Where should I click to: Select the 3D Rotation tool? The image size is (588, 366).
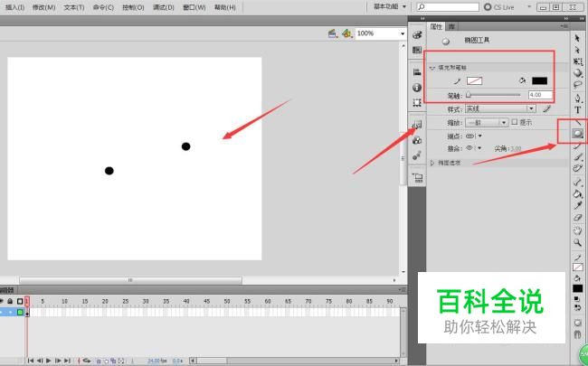click(x=577, y=73)
